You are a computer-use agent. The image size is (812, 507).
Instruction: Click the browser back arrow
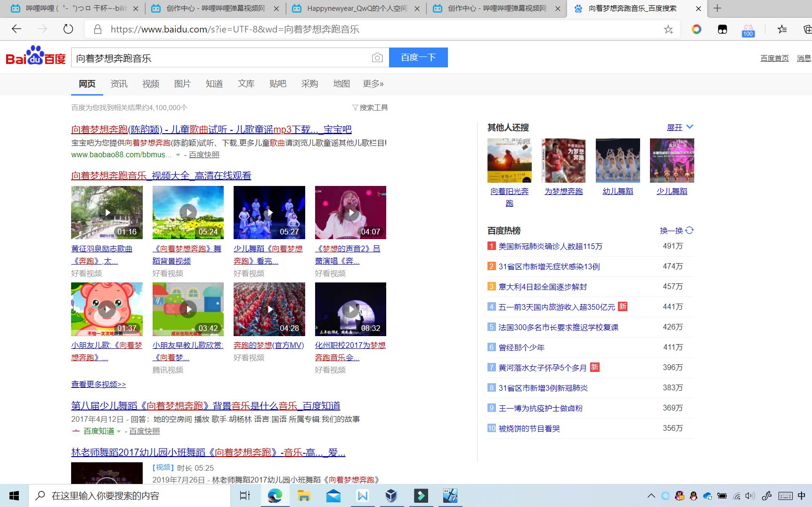[x=16, y=29]
